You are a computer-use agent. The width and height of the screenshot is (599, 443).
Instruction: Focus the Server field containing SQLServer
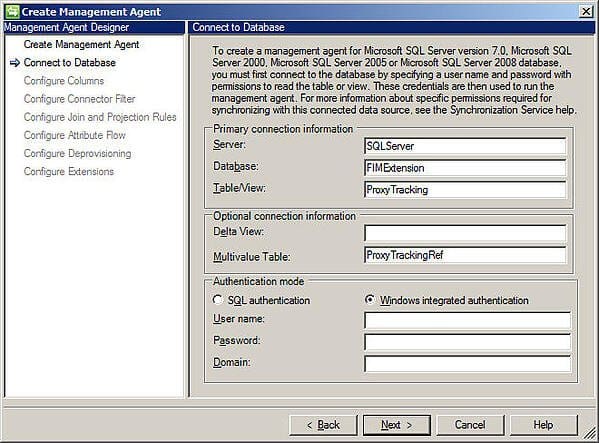click(x=465, y=146)
